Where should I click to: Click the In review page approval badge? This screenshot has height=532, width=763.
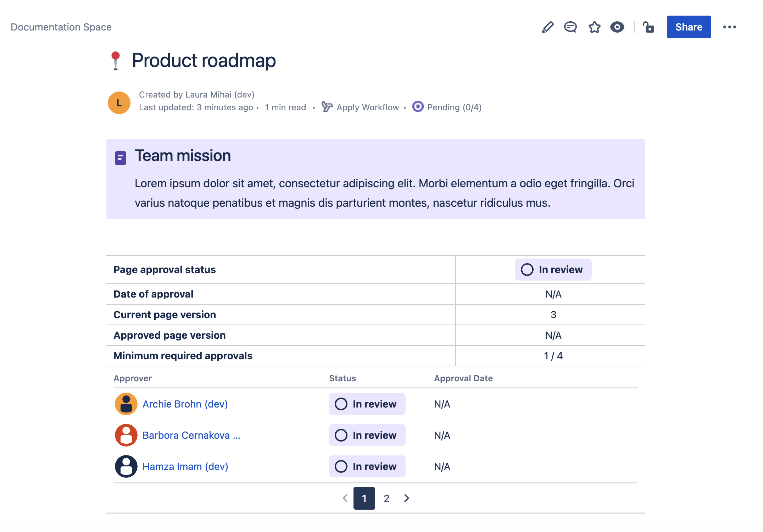point(553,270)
